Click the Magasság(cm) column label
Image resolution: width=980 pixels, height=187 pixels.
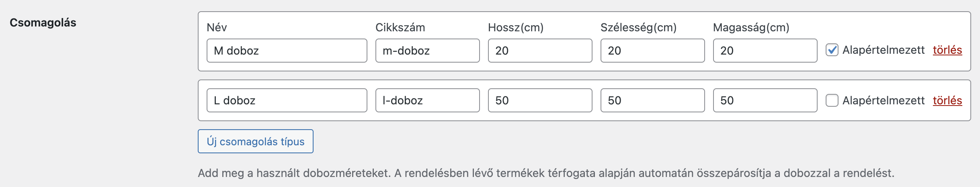point(751,27)
